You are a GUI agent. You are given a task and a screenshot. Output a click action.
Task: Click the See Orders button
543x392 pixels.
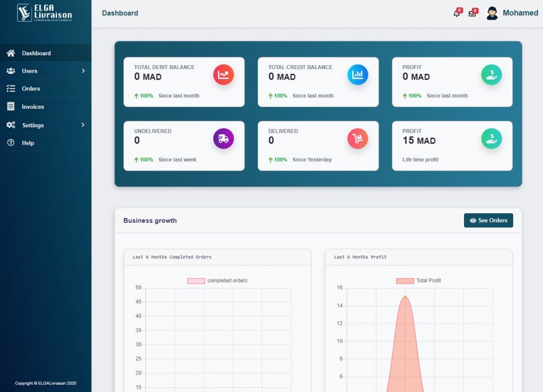(488, 220)
